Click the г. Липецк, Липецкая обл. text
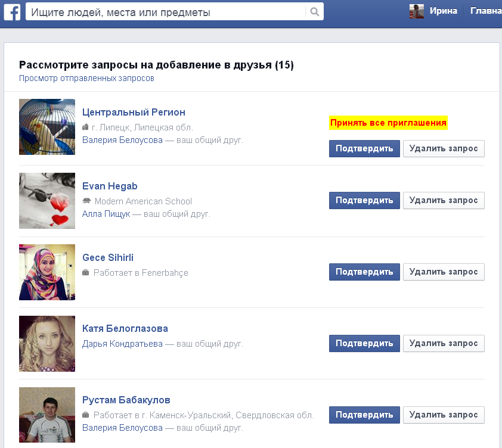This screenshot has width=502, height=448. [x=142, y=127]
